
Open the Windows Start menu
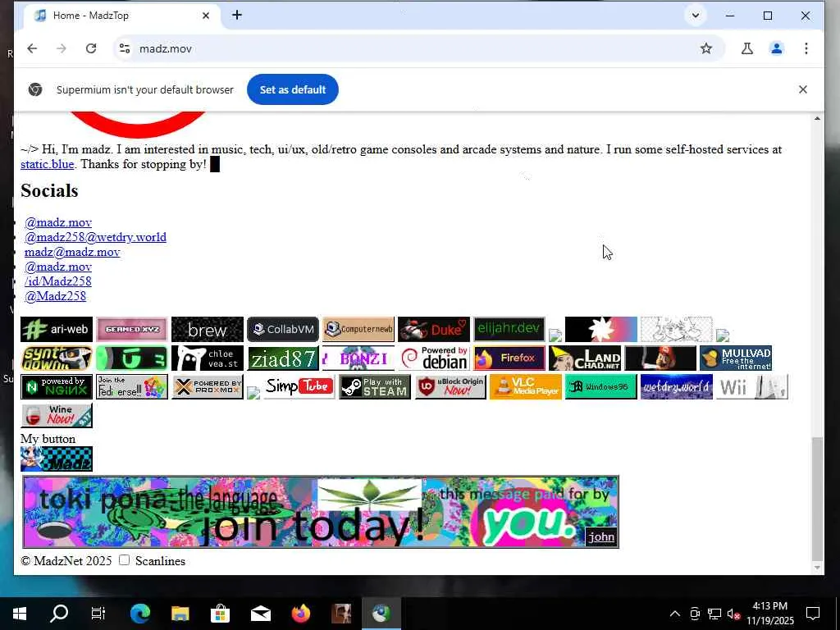point(20,614)
